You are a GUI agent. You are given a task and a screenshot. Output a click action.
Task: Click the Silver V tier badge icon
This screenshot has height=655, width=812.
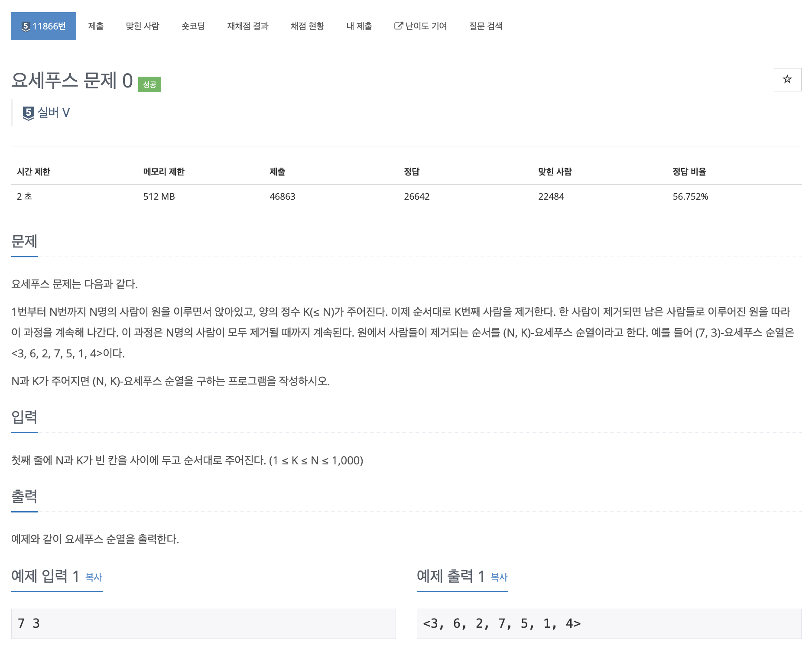pos(29,113)
